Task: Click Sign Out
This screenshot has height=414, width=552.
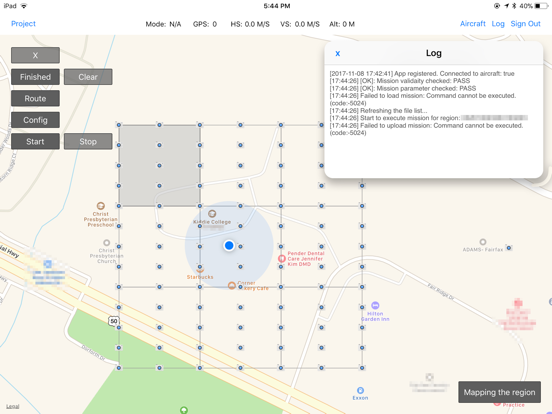Action: [x=525, y=24]
